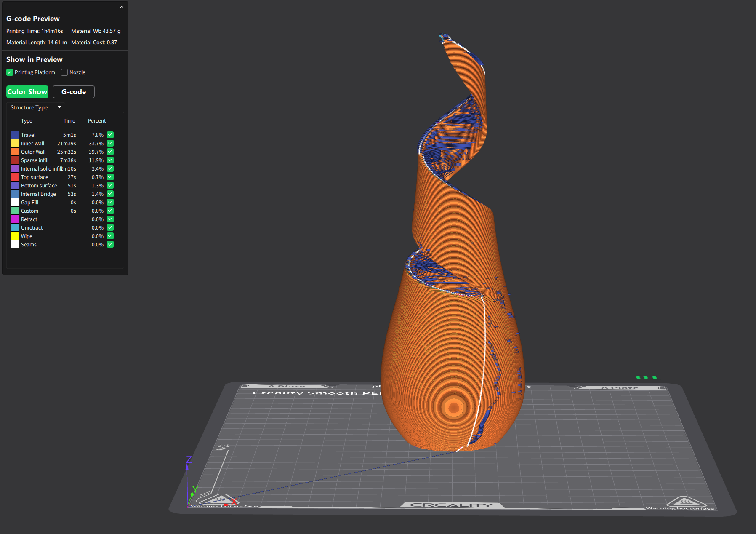
Task: Select the plate number 01 label
Action: coord(647,377)
